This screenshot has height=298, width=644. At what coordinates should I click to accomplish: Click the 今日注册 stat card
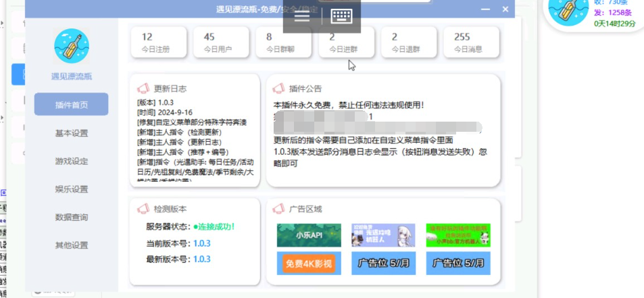159,43
